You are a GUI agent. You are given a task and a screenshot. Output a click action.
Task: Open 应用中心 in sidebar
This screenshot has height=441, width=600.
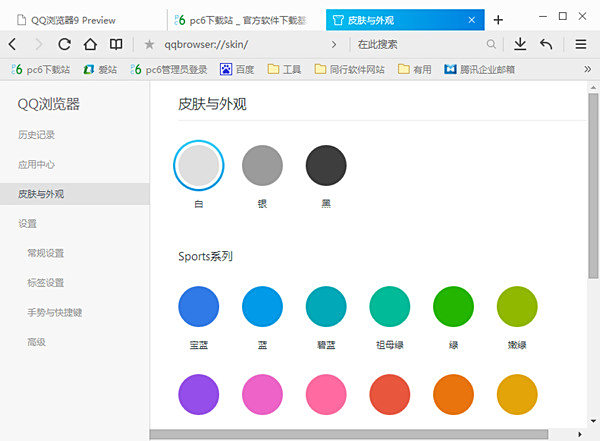tap(36, 165)
